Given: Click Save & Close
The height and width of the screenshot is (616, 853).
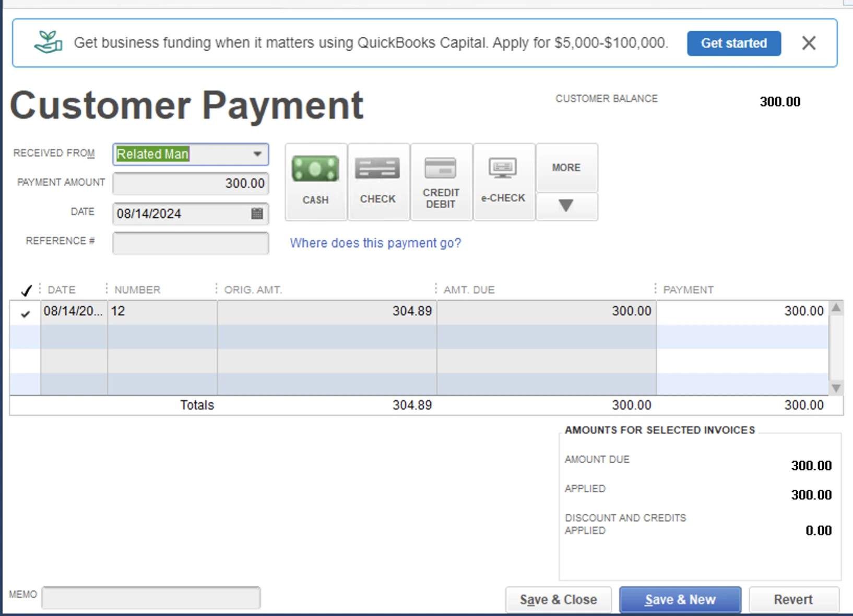Looking at the screenshot, I should (x=559, y=600).
